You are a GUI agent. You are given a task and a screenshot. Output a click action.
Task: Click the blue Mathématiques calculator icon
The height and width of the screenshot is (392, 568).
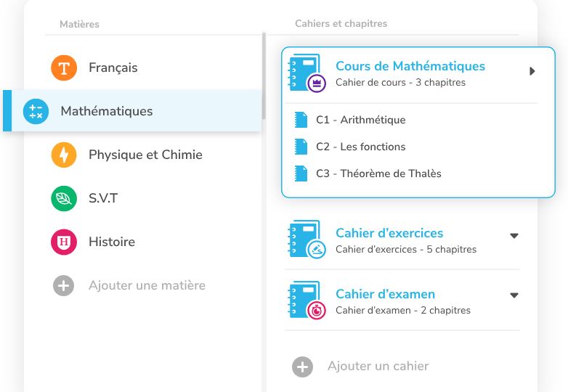tap(36, 111)
